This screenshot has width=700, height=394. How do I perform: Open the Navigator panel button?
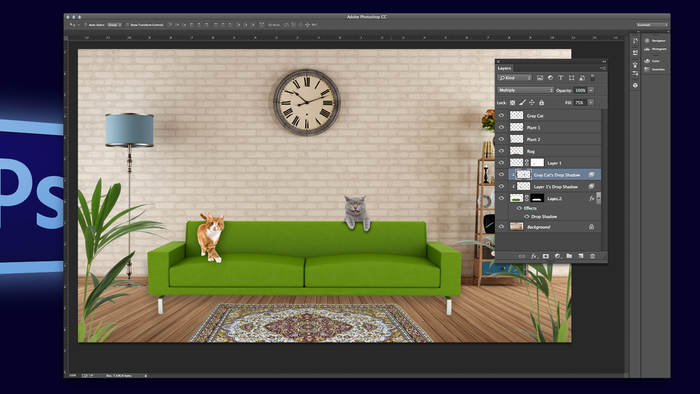(x=655, y=41)
